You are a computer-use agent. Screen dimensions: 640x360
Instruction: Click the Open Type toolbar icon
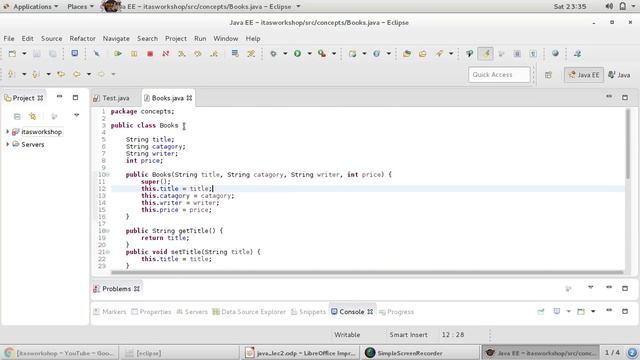click(407, 53)
